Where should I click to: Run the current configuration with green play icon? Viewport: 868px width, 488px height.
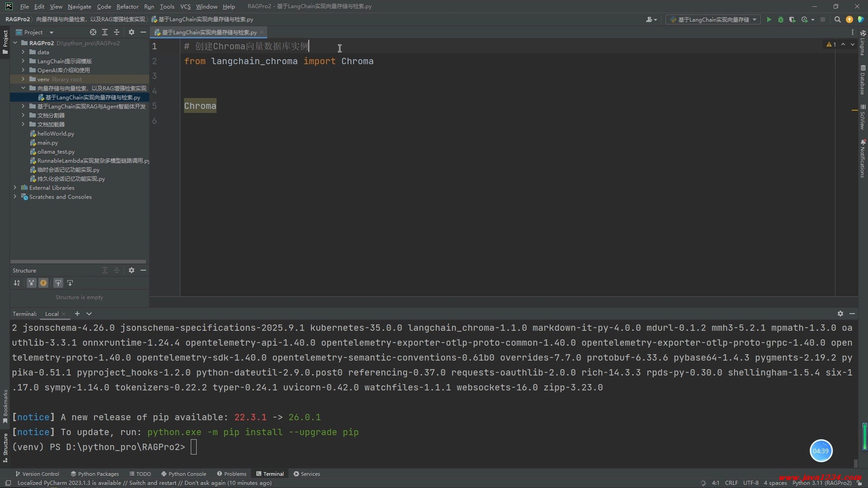(x=769, y=19)
